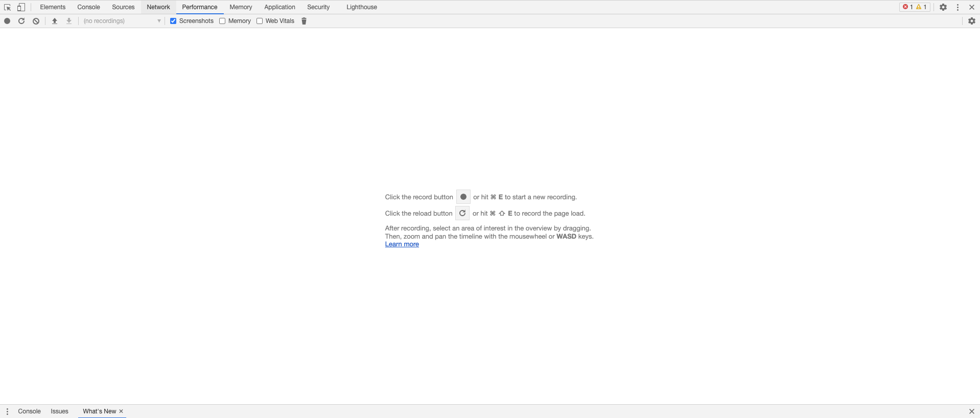The width and height of the screenshot is (980, 418).
Task: Open the Memory panel tab
Action: tap(241, 7)
